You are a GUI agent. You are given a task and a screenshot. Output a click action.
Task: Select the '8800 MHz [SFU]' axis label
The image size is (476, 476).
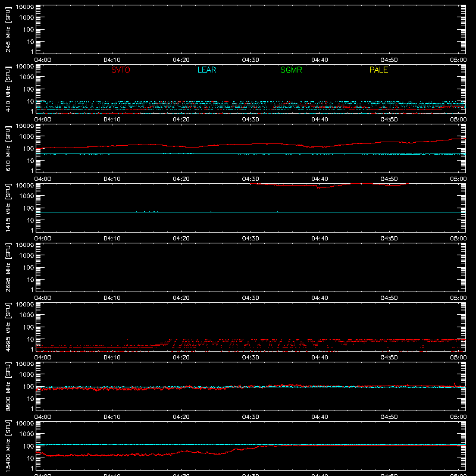8,386
